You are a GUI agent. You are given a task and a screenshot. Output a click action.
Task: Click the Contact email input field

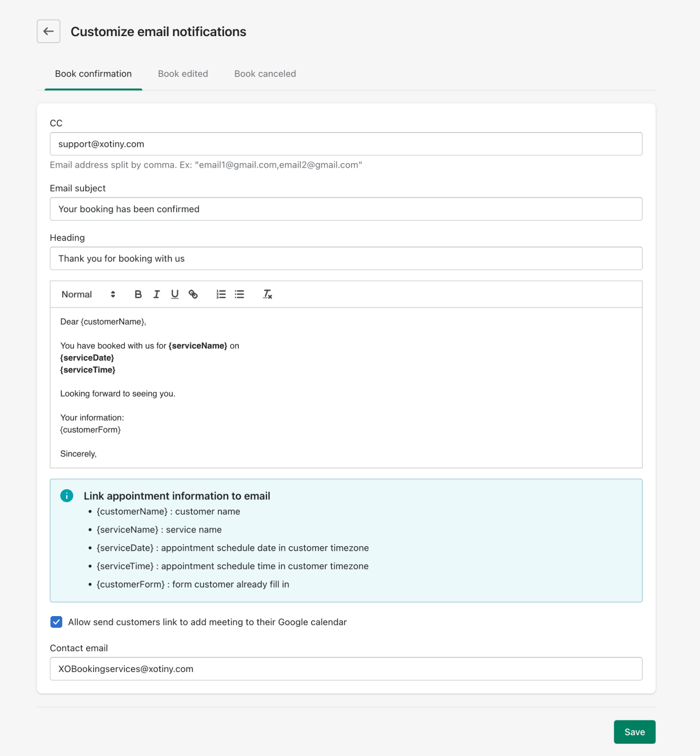pos(345,669)
